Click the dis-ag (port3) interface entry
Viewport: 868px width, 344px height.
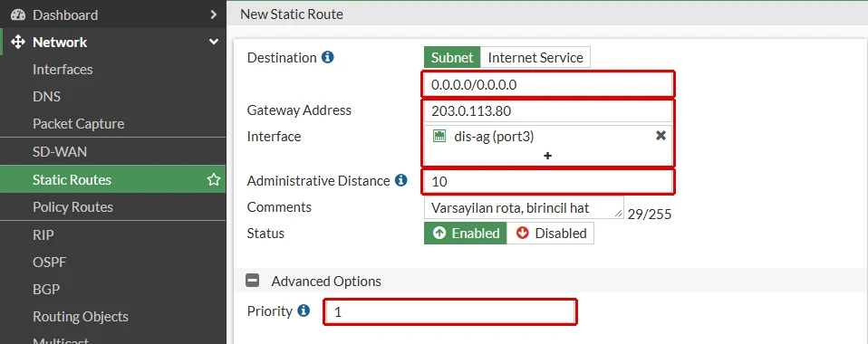494,136
